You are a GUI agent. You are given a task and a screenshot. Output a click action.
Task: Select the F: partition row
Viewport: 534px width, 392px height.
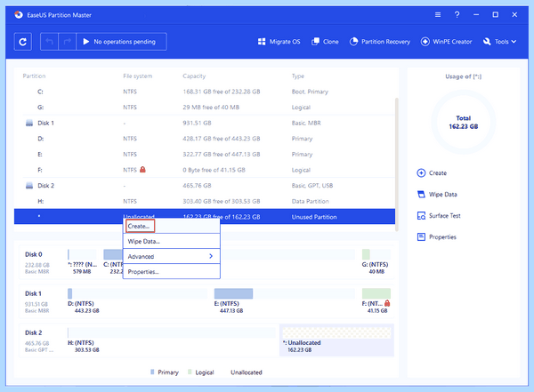205,170
